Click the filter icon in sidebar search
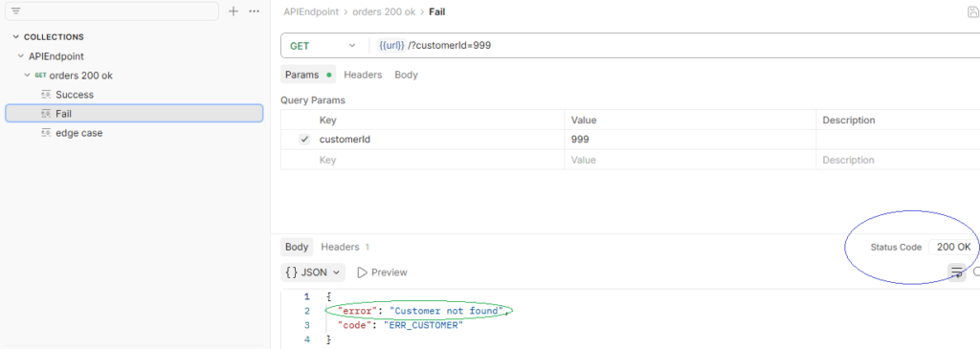980x349 pixels. point(16,11)
